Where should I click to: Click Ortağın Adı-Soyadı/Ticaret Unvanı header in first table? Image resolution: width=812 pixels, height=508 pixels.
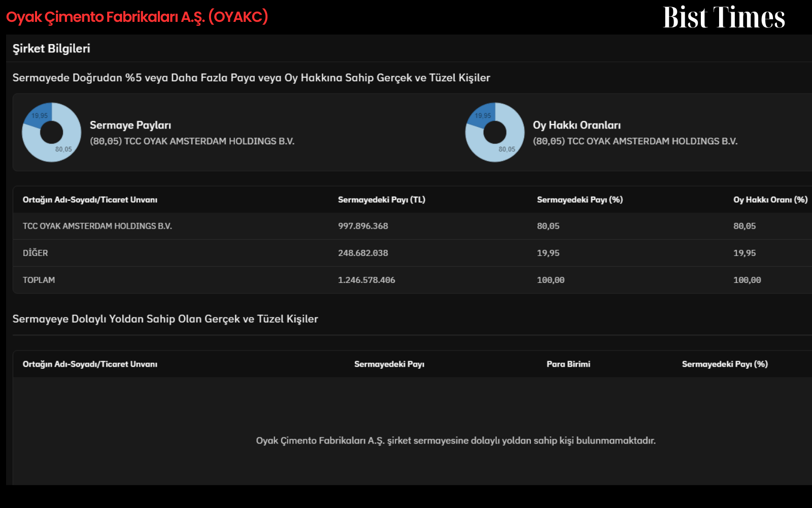(90, 200)
